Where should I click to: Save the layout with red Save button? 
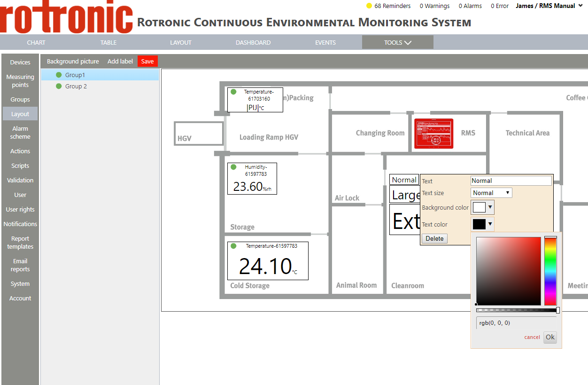click(147, 61)
